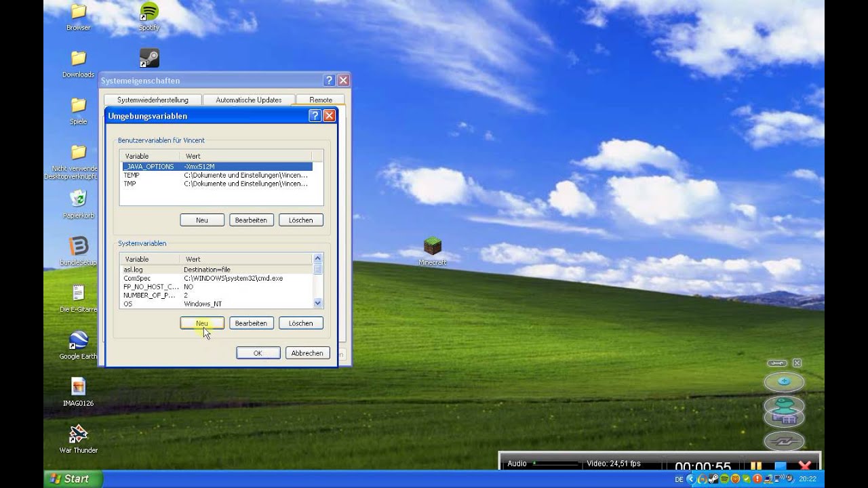This screenshot has height=488, width=868.
Task: Show hidden tray icons arrow
Action: [x=691, y=479]
